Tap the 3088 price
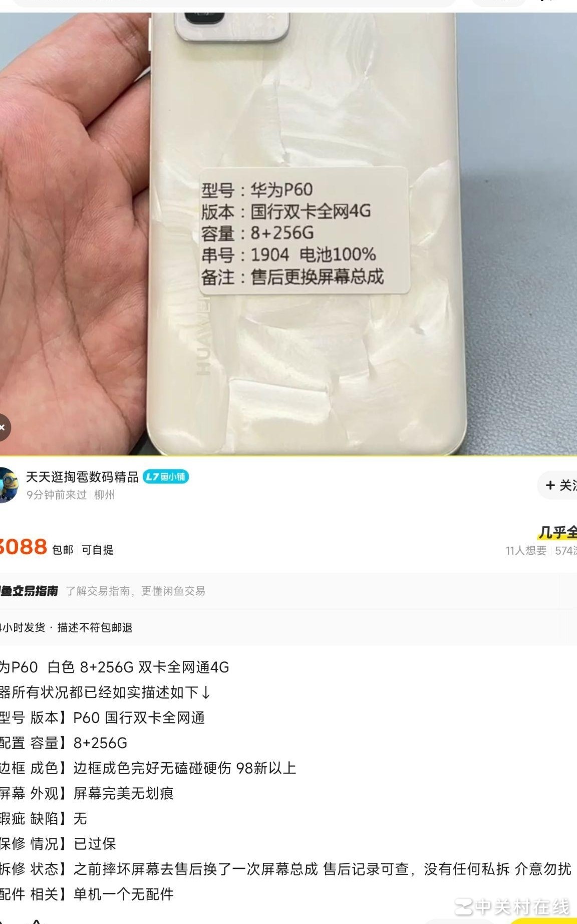The height and width of the screenshot is (924, 577). click(23, 547)
